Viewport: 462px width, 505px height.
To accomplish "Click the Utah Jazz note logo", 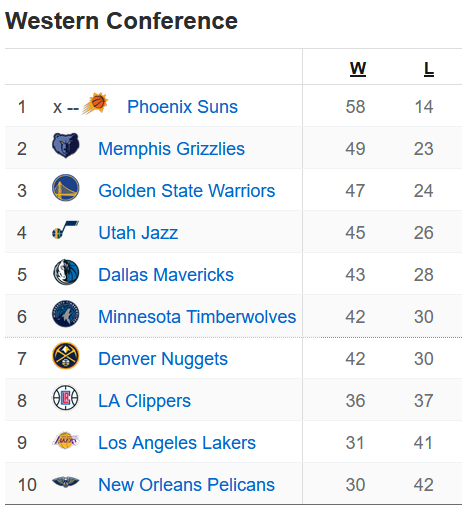I will 66,229.
